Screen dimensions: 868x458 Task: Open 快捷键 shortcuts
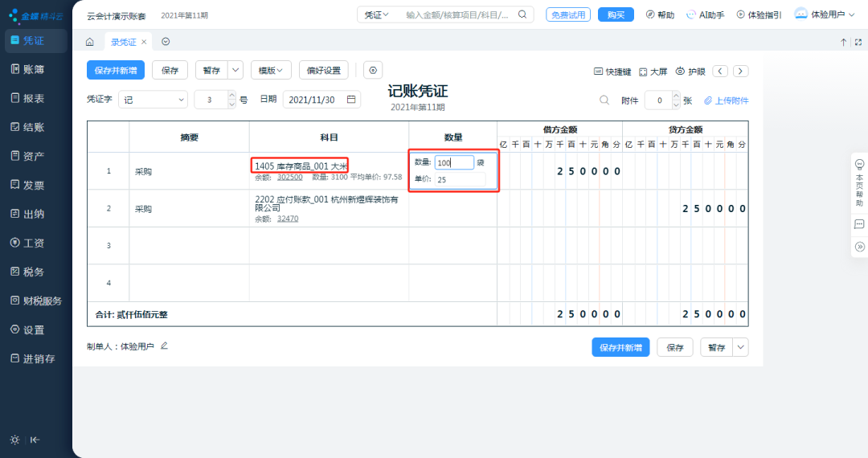(612, 72)
